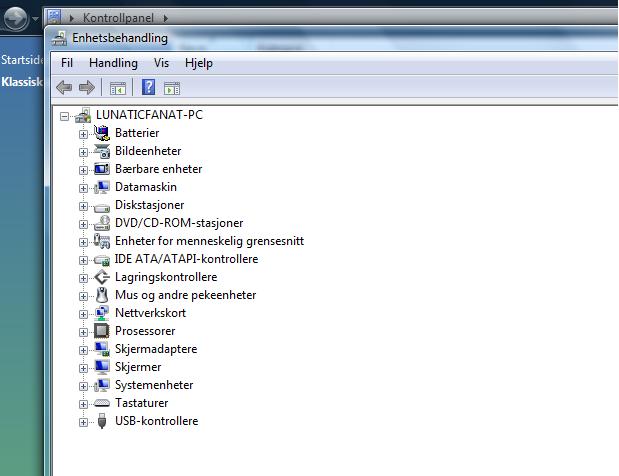
Task: Expand the Bærbare enheter node
Action: 83,170
